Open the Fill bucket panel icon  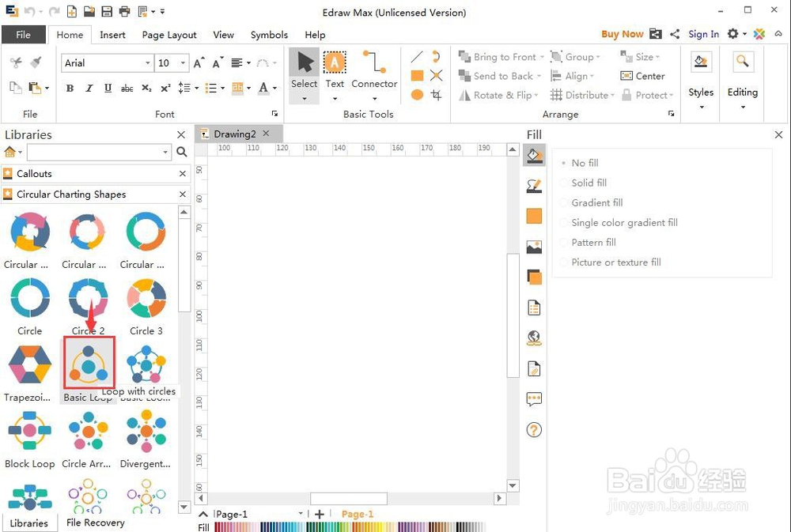click(x=534, y=155)
